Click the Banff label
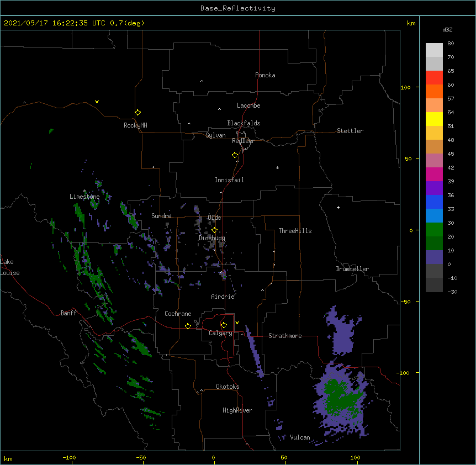Viewport: 476px width, 465px height. coord(68,313)
